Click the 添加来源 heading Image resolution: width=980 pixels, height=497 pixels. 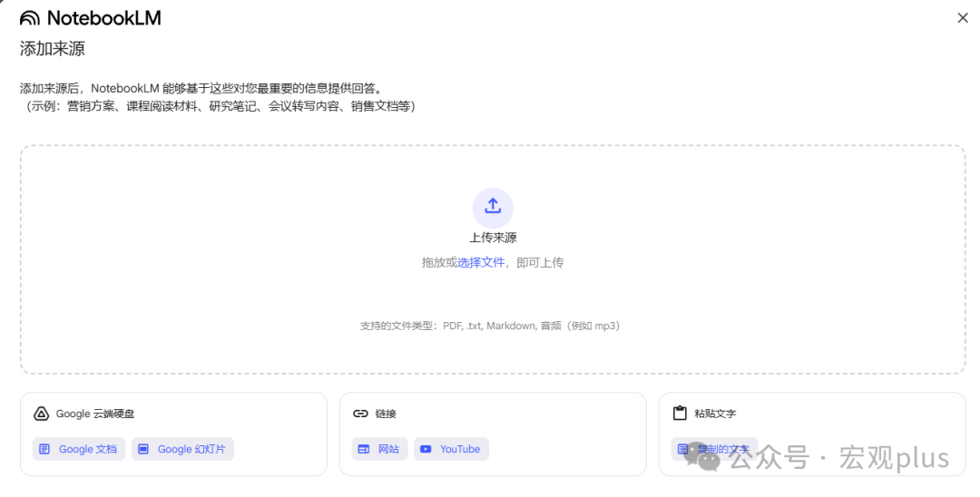pos(53,49)
